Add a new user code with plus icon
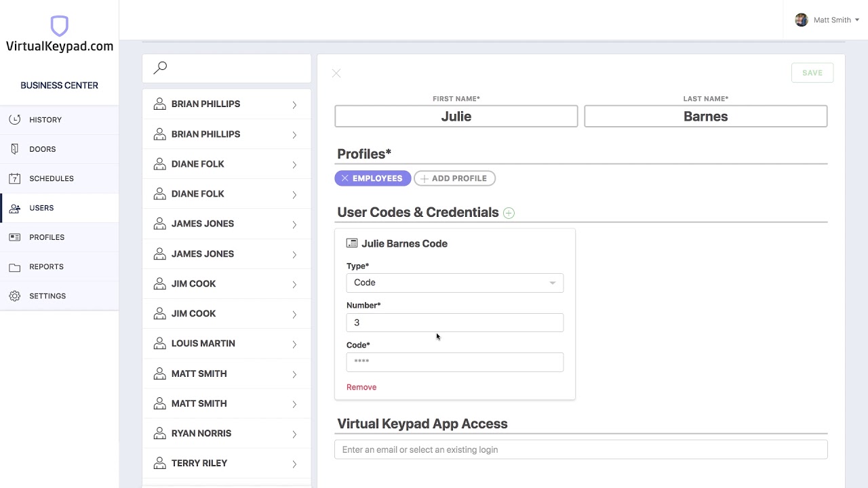Image resolution: width=868 pixels, height=488 pixels. pyautogui.click(x=509, y=213)
